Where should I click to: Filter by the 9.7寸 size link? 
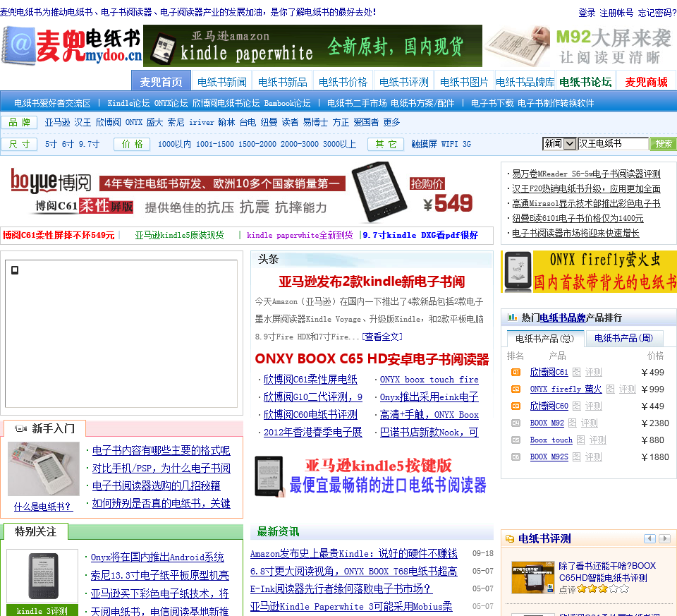tap(89, 144)
